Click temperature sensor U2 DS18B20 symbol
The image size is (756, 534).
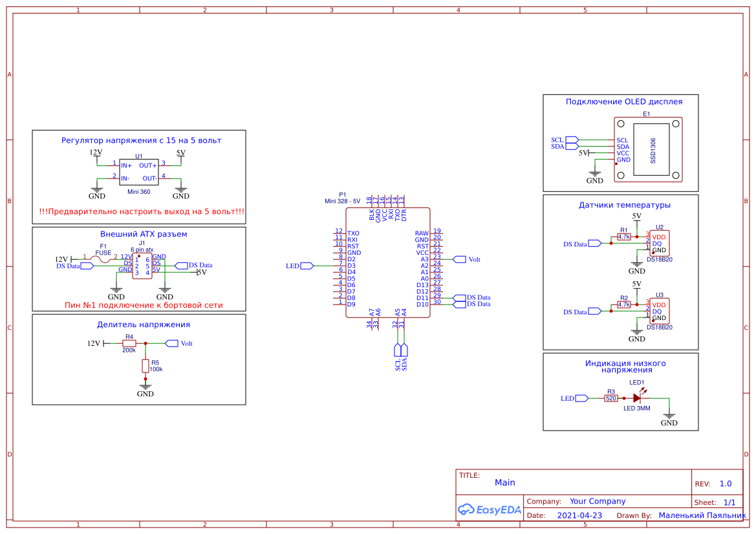tap(660, 242)
